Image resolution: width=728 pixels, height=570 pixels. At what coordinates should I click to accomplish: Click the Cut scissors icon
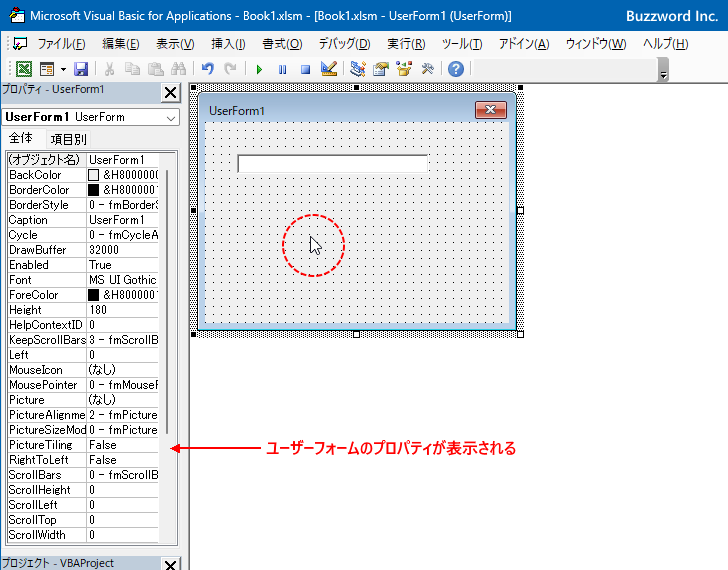110,69
